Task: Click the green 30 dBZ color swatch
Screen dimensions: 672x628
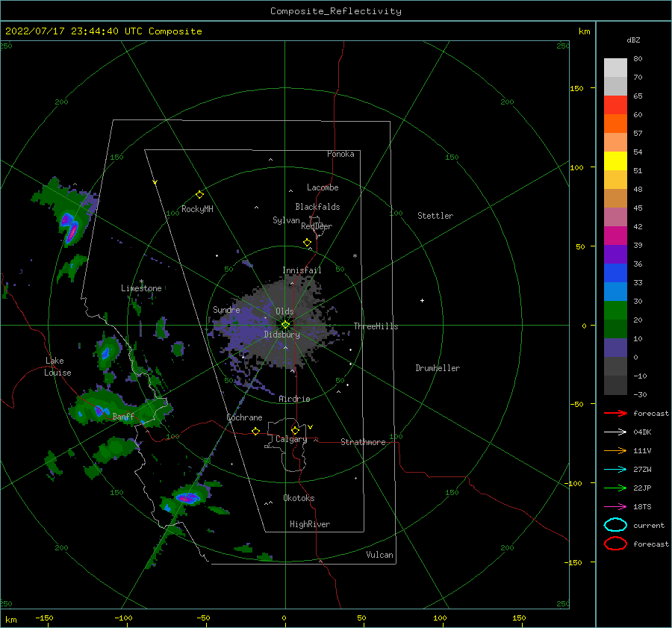Action: pyautogui.click(x=615, y=311)
